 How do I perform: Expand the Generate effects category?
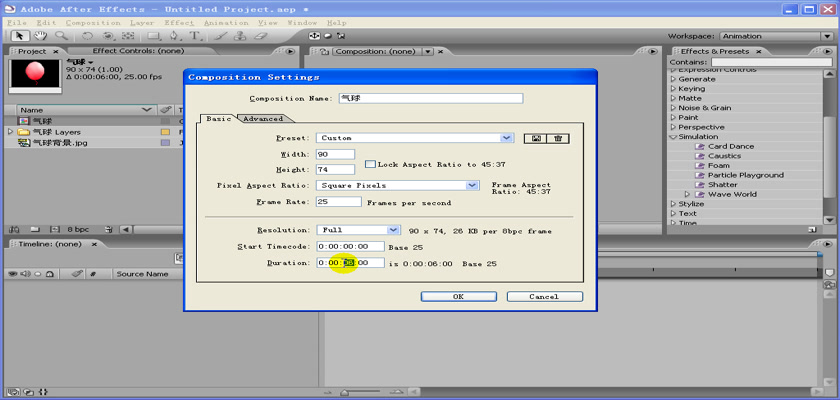coord(674,79)
